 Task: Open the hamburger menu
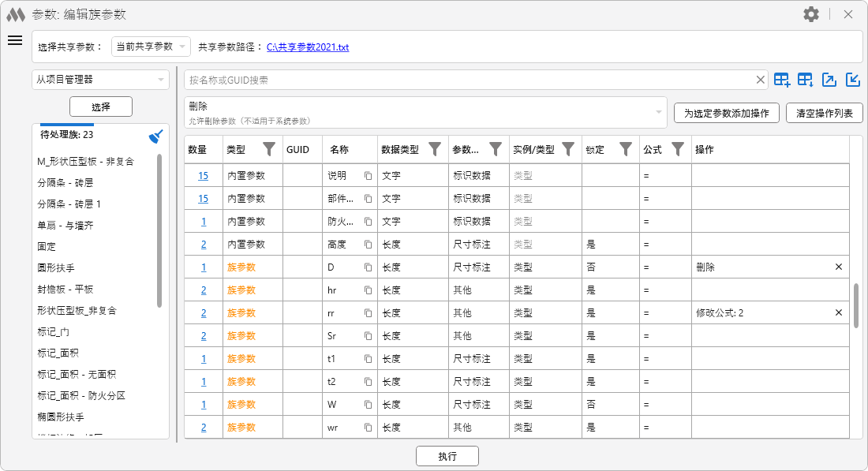(15, 41)
